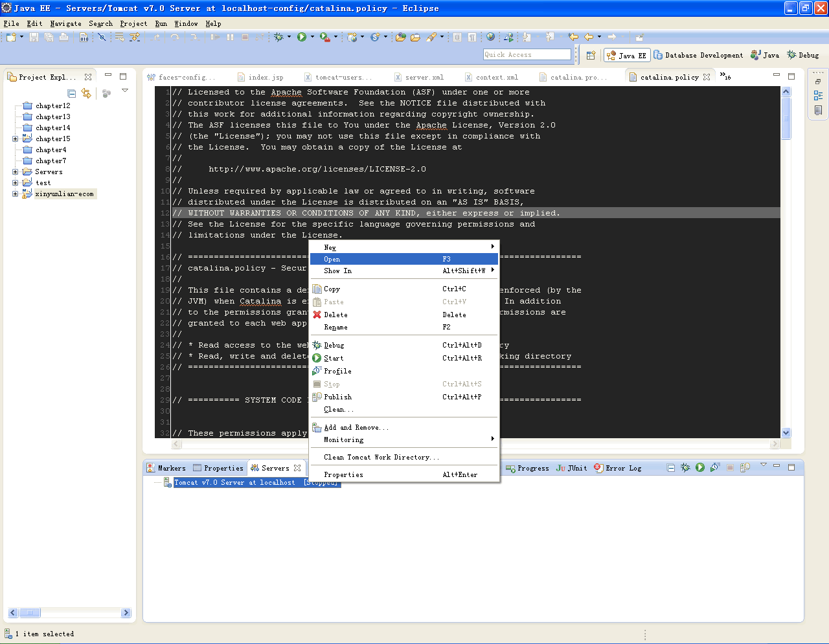Close the catalina.policy editor tab
This screenshot has width=829, height=644.
[x=707, y=77]
